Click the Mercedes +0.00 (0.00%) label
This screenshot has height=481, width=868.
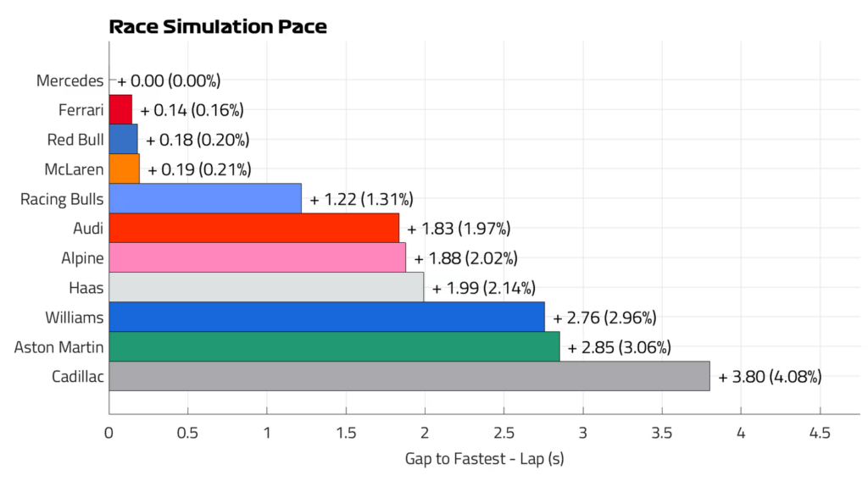(x=169, y=81)
